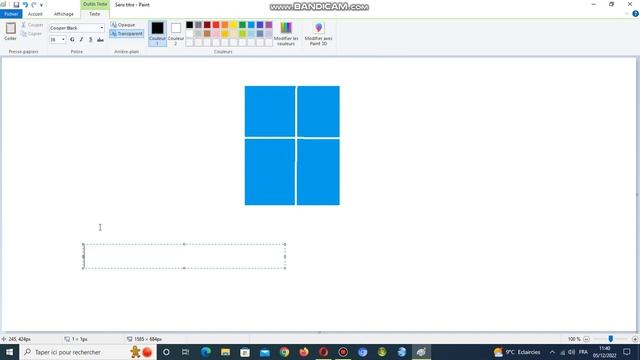Click the 100 % zoom level text
The image size is (640, 360).
coord(574,339)
